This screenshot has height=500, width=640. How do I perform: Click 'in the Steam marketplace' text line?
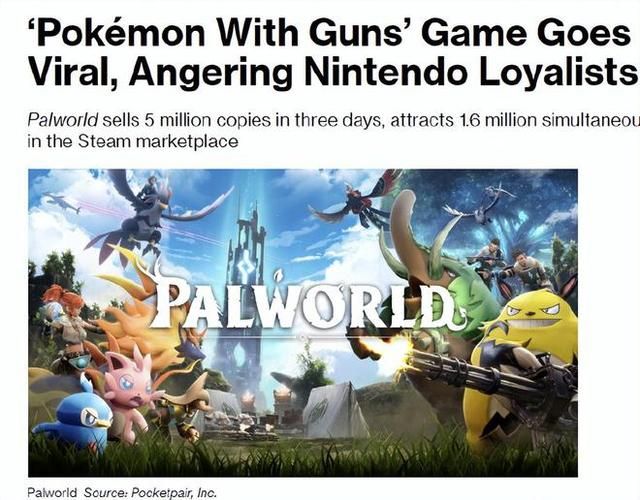click(133, 142)
